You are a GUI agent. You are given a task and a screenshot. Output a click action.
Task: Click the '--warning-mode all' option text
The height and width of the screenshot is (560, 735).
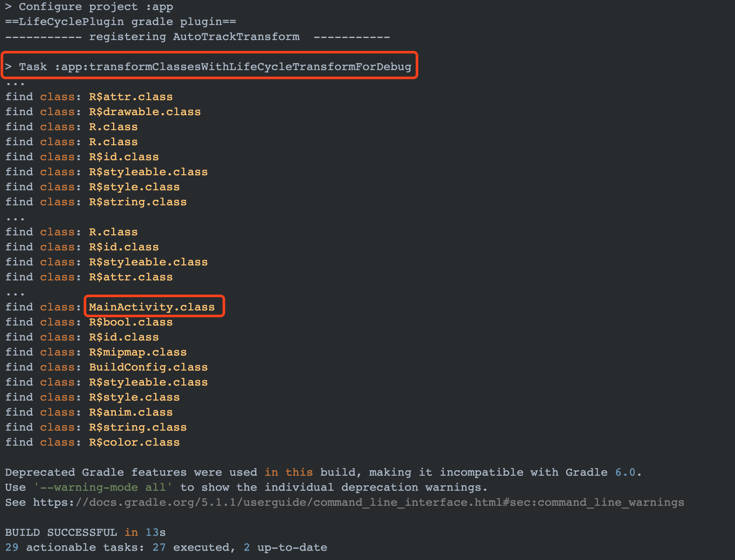tap(103, 487)
